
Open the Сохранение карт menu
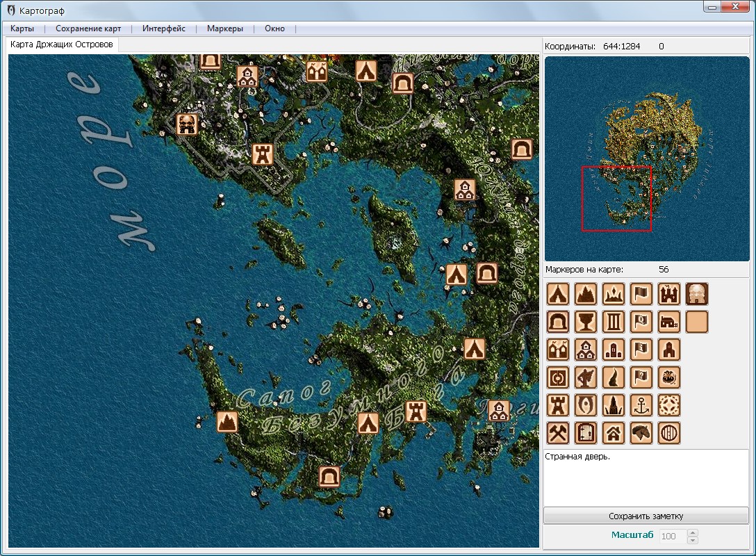pyautogui.click(x=88, y=28)
